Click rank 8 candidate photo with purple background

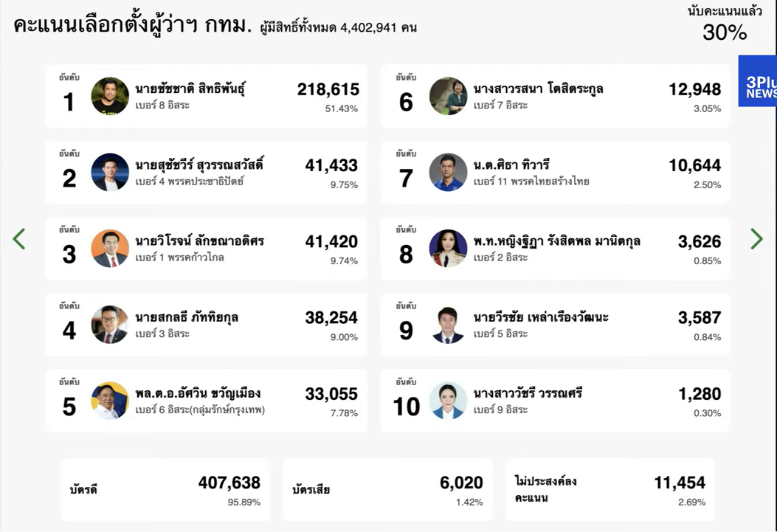tap(448, 249)
